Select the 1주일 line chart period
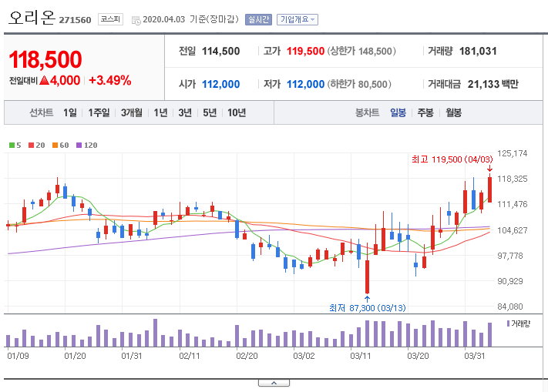Viewport: 548px width, 392px height. [99, 112]
